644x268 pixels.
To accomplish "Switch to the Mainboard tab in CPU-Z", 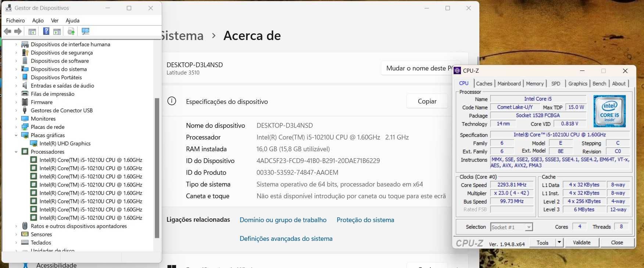I will click(509, 84).
